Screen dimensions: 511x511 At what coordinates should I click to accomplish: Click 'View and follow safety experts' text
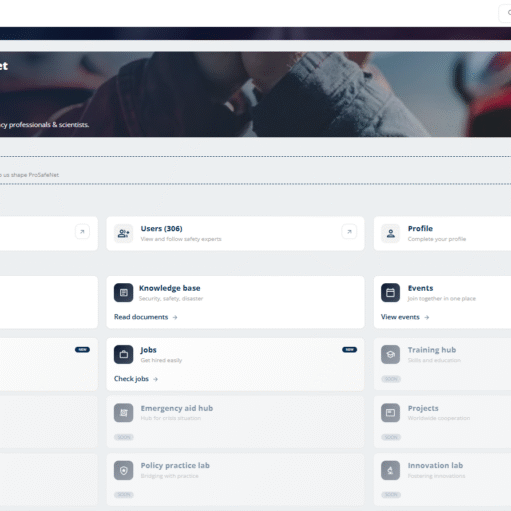[181, 239]
